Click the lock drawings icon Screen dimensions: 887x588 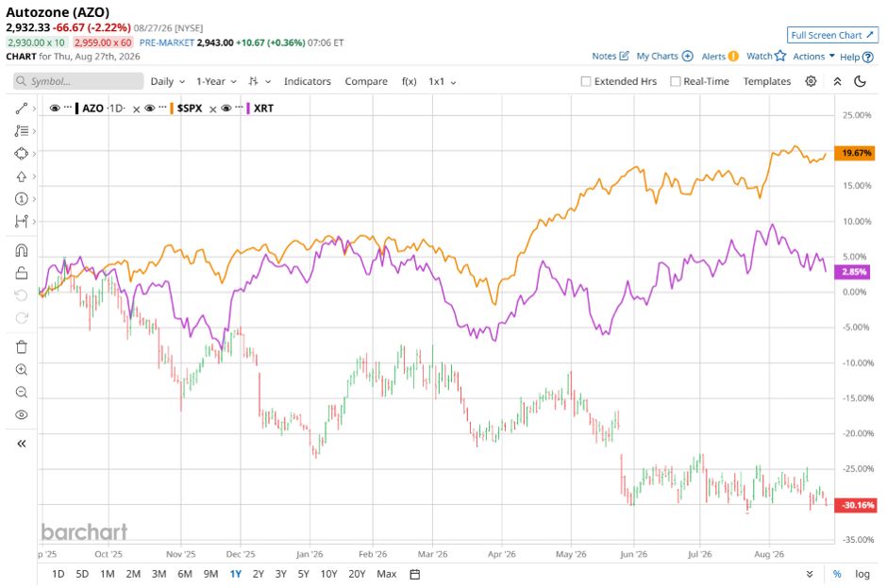pos(22,274)
